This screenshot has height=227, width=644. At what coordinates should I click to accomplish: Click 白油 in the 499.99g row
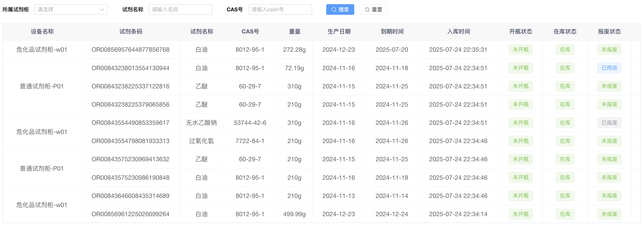click(x=202, y=214)
